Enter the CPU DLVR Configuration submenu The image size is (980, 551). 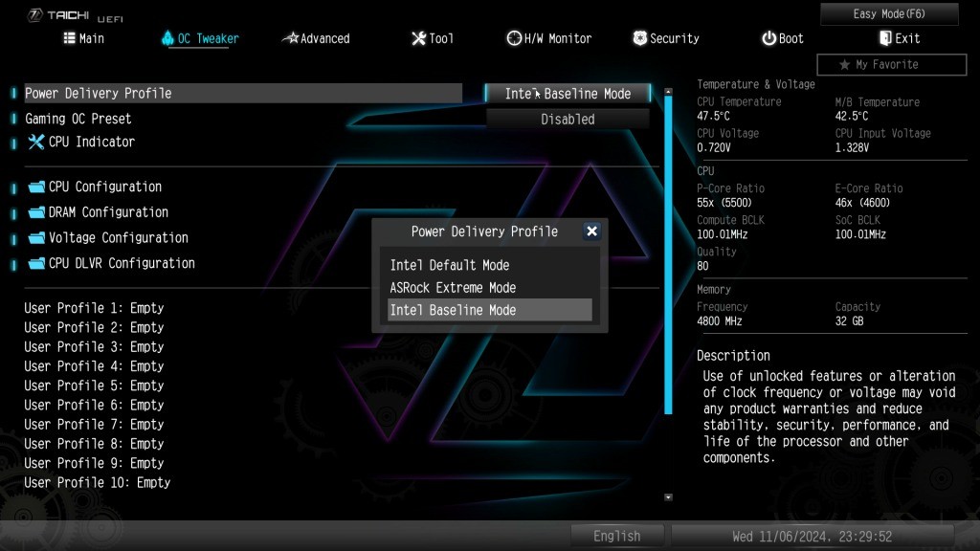[x=112, y=264]
